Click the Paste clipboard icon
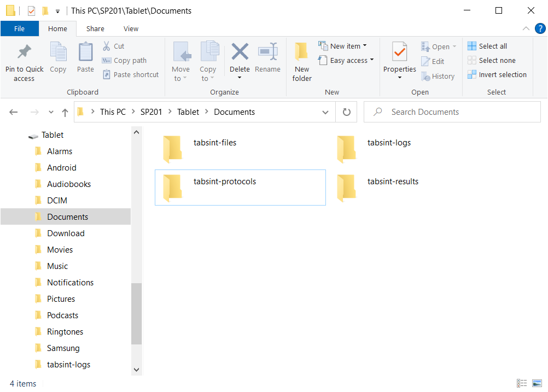548x392 pixels. (x=85, y=52)
